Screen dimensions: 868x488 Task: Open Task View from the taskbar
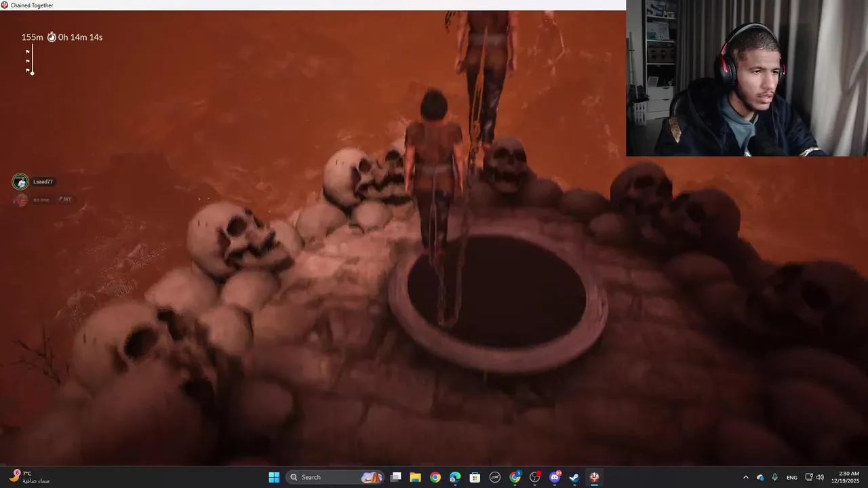click(x=396, y=477)
